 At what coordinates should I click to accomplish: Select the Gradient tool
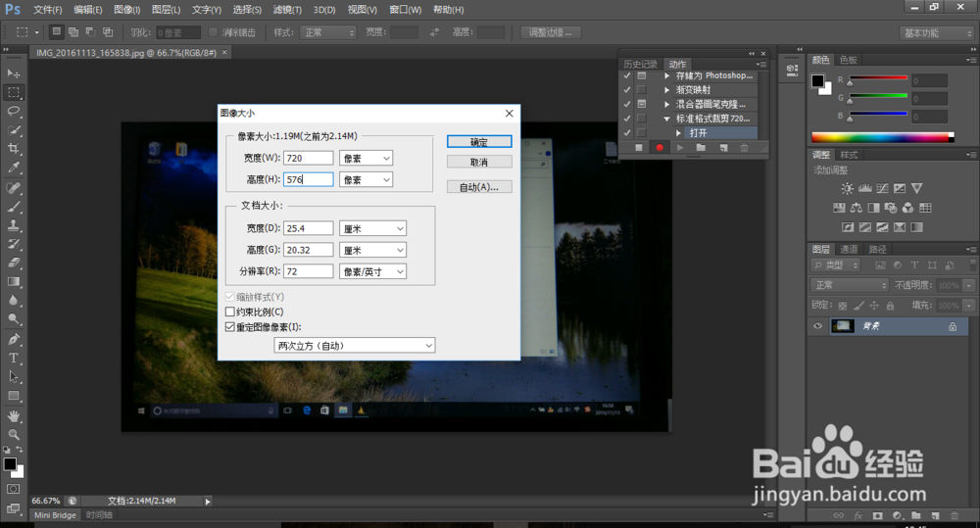coord(13,282)
